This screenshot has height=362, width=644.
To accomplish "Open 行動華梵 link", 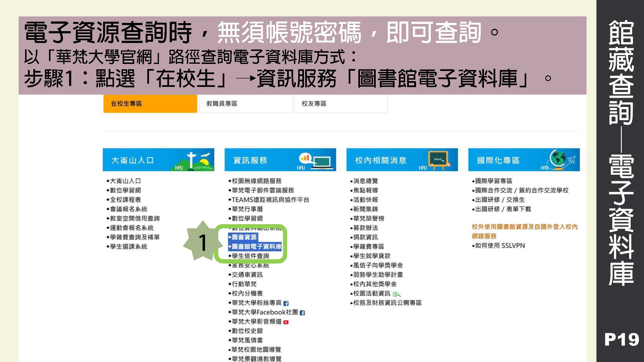I will 244,284.
